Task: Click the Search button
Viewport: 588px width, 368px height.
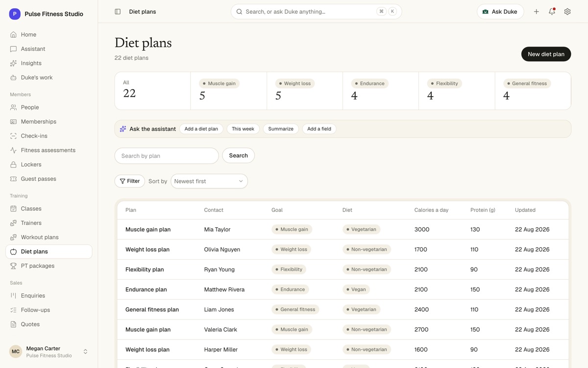Action: point(239,156)
